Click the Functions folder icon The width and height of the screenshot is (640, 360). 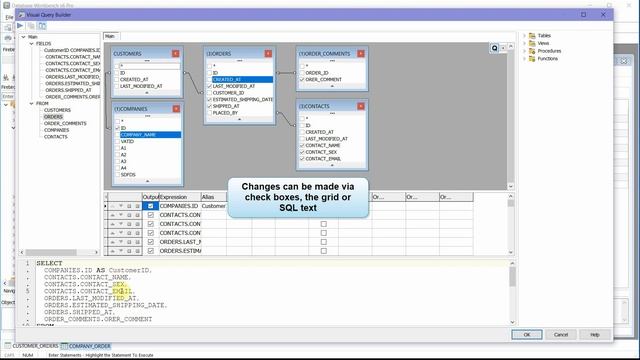532,59
